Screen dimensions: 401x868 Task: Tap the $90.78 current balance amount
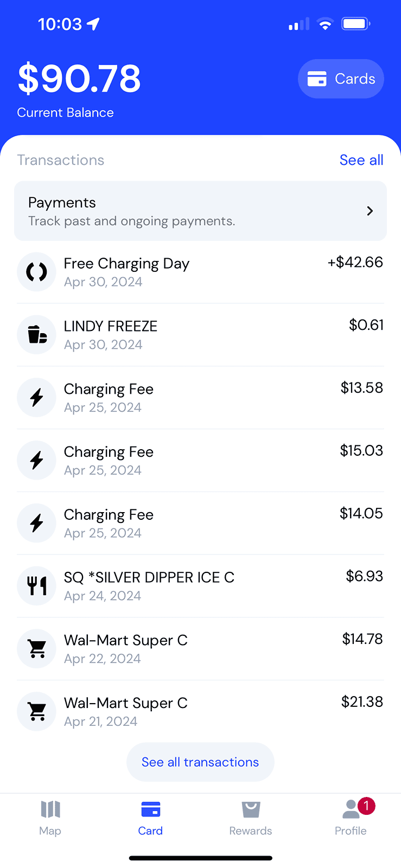click(x=79, y=79)
